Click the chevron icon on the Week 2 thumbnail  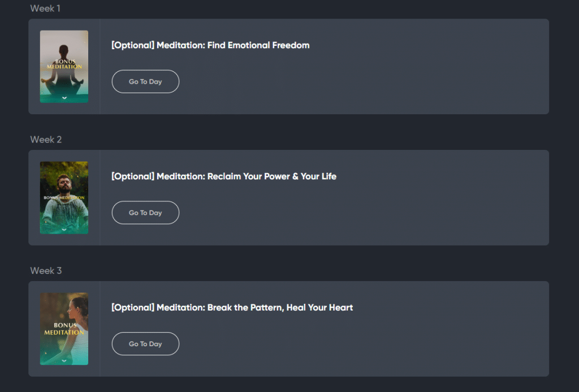click(64, 229)
